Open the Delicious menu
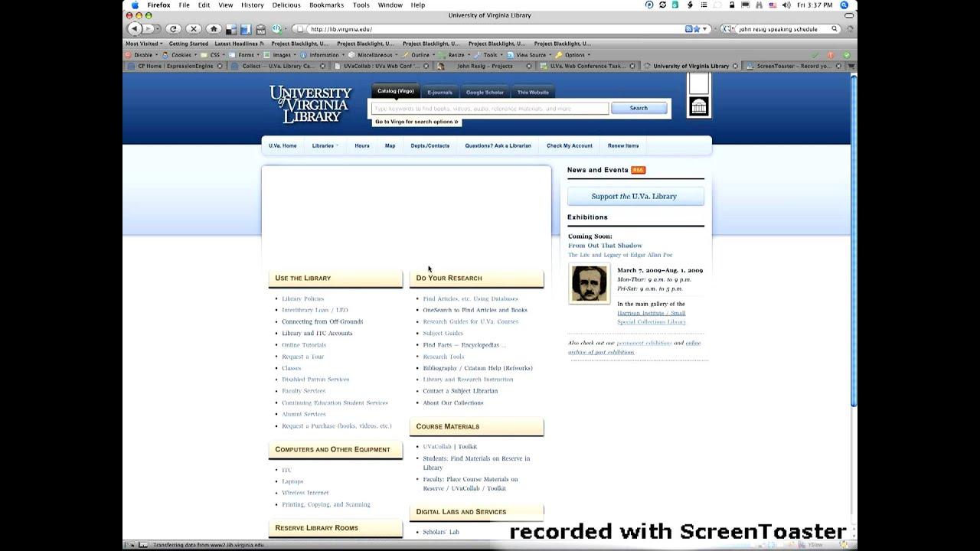 (286, 5)
